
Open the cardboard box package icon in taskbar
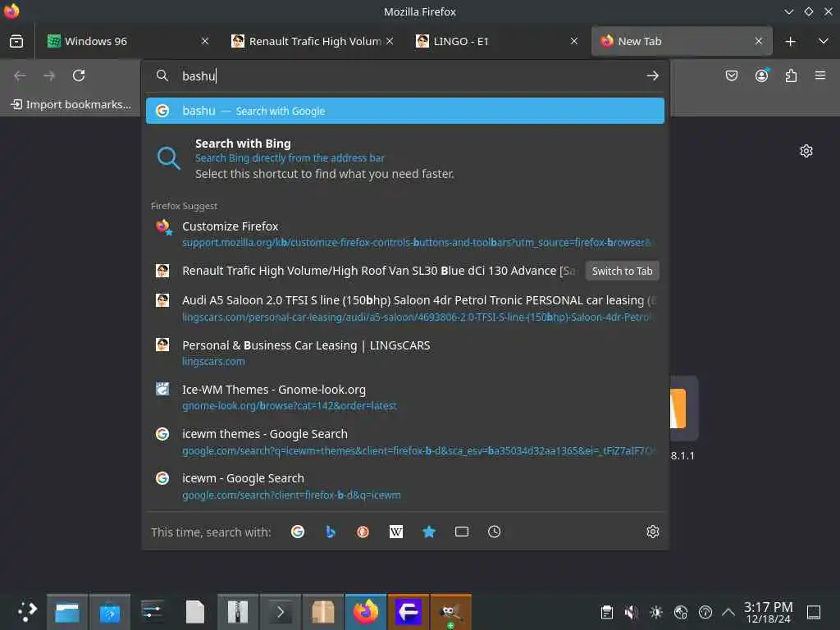[323, 612]
